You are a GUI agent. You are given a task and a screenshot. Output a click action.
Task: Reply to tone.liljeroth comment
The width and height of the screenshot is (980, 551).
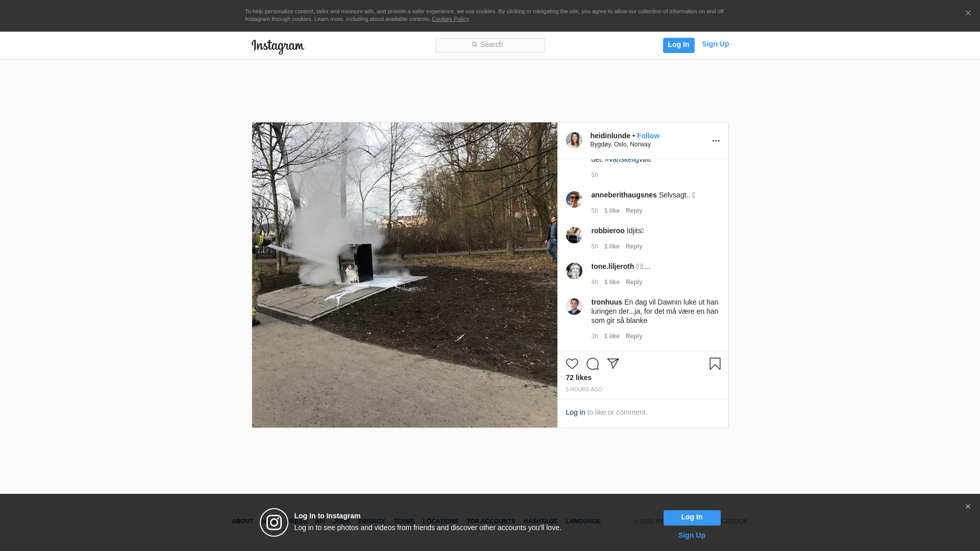[634, 282]
